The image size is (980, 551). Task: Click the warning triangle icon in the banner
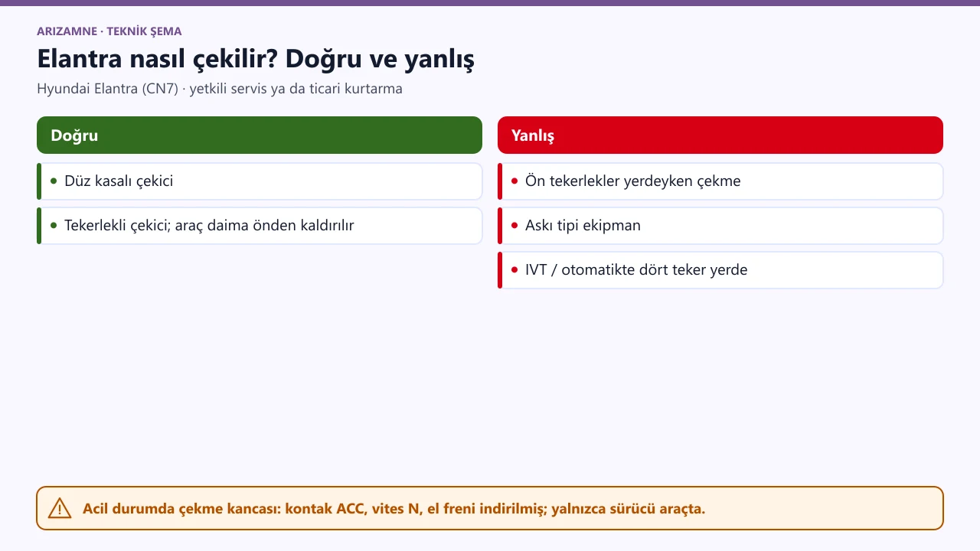pos(60,508)
